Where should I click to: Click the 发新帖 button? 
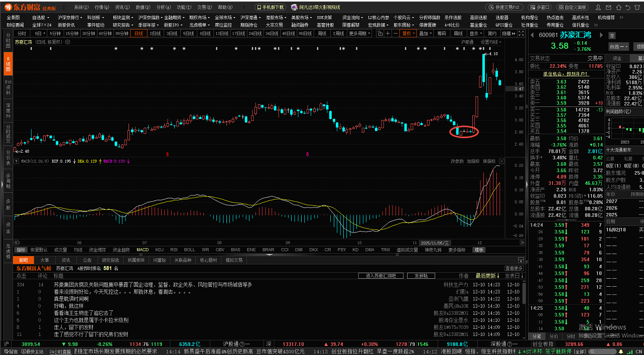point(421,276)
